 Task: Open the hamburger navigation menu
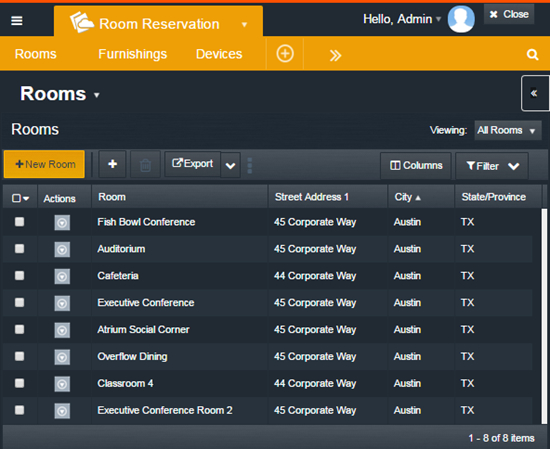click(17, 21)
